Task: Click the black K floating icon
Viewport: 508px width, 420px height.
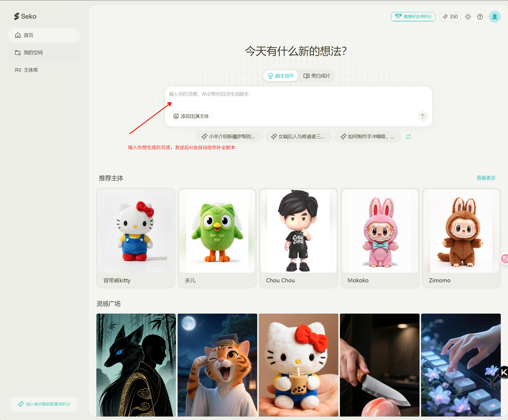Action: 503,372
